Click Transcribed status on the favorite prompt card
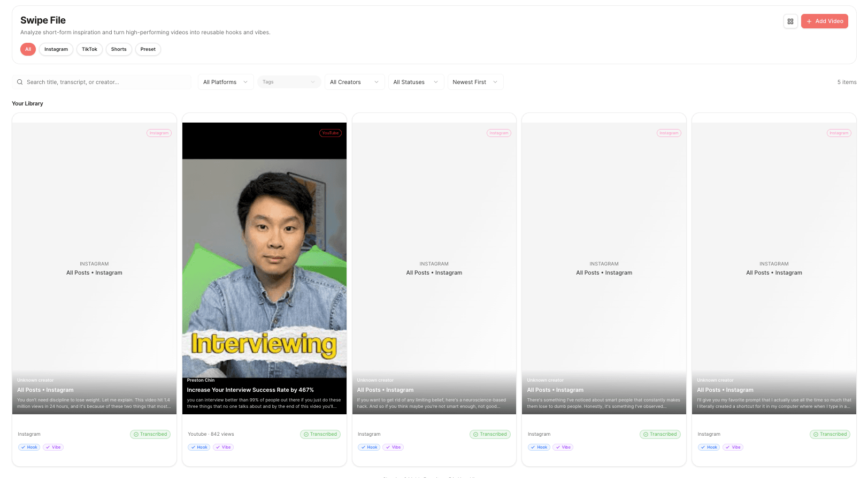Screen dimensions: 868x478 pos(830,434)
